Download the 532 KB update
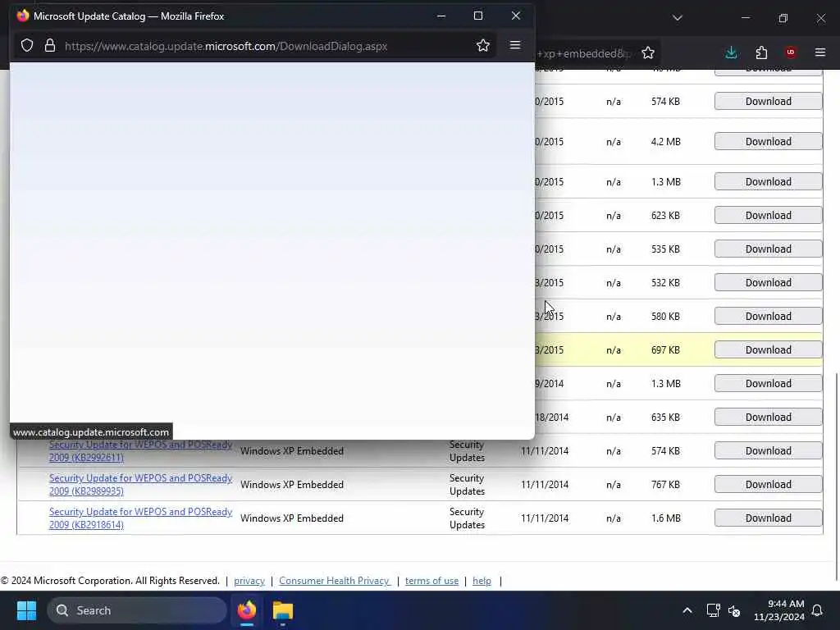Image resolution: width=840 pixels, height=630 pixels. tap(768, 283)
